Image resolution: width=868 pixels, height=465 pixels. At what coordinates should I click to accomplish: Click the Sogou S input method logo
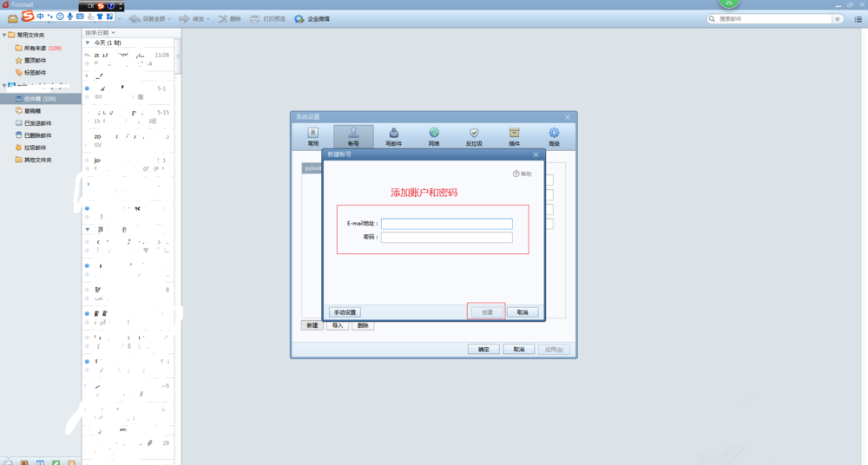[28, 16]
